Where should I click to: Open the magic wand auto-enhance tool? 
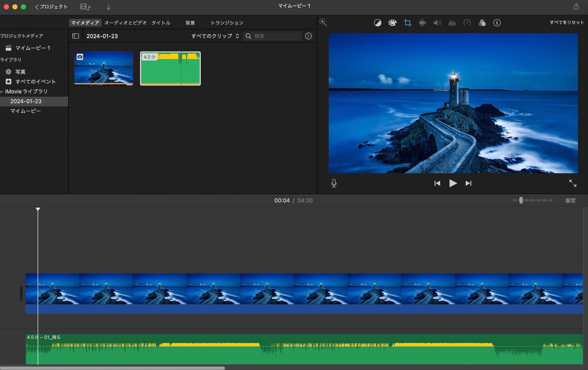click(x=323, y=22)
